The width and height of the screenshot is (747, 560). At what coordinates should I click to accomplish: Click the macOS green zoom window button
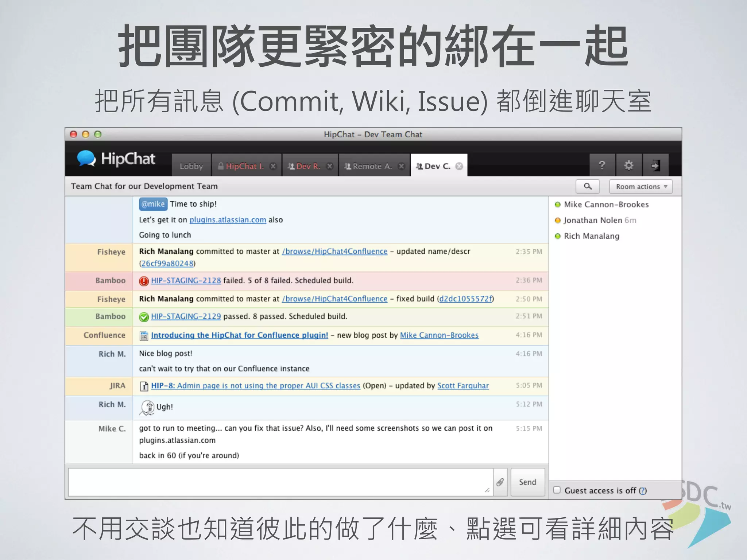(98, 134)
